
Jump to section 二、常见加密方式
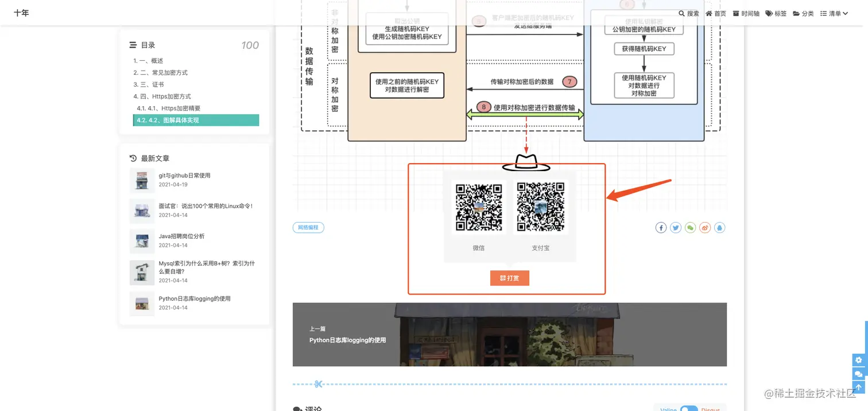click(x=161, y=73)
